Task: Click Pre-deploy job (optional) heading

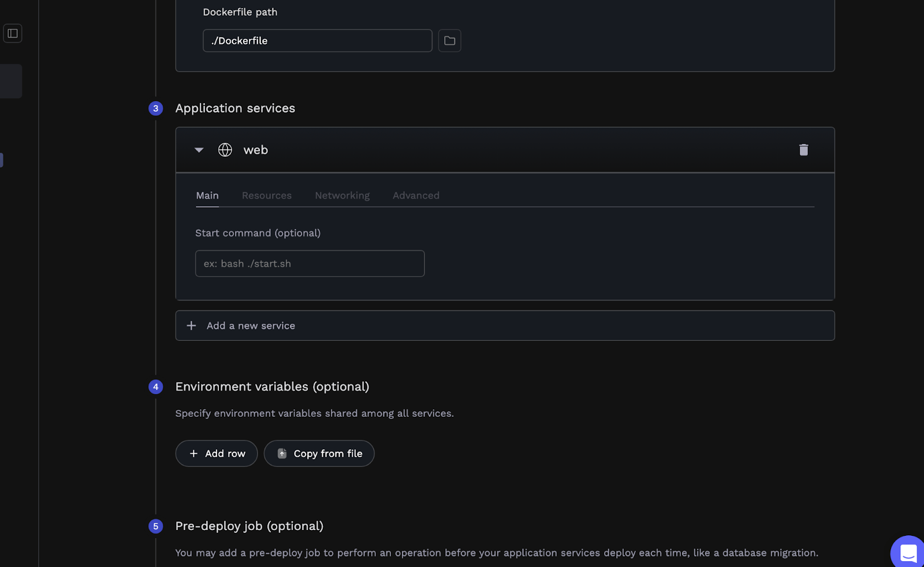Action: coord(249,526)
